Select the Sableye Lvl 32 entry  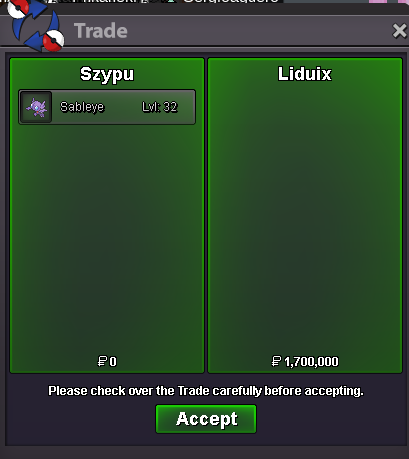[107, 107]
